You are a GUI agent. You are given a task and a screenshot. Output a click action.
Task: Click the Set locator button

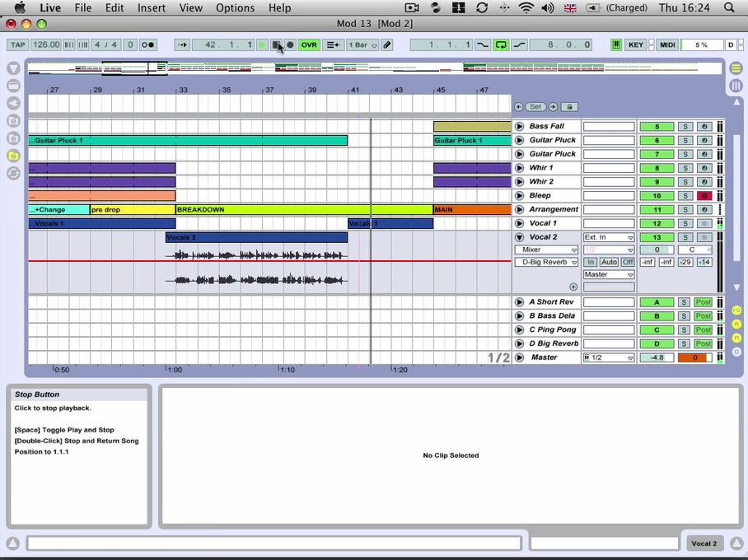pyautogui.click(x=535, y=107)
